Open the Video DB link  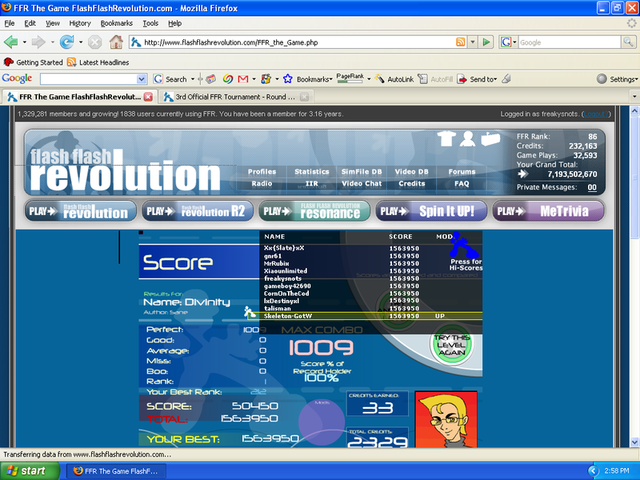pyautogui.click(x=411, y=172)
